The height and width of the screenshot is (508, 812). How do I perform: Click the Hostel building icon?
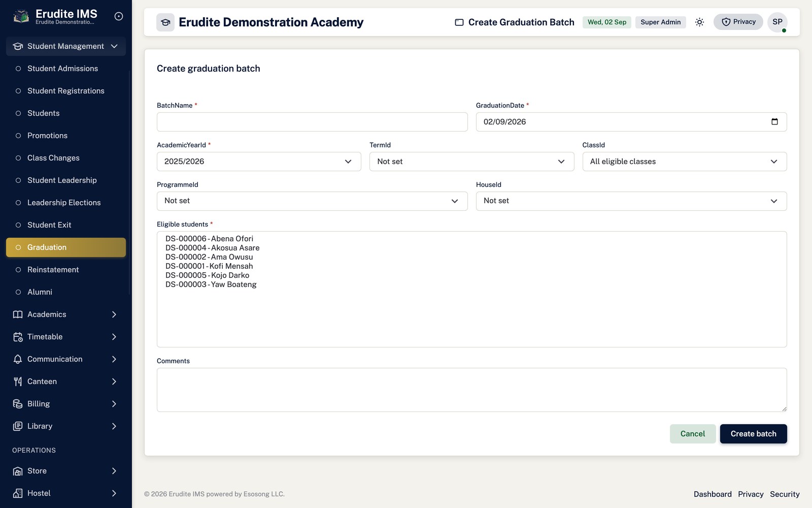(x=18, y=493)
